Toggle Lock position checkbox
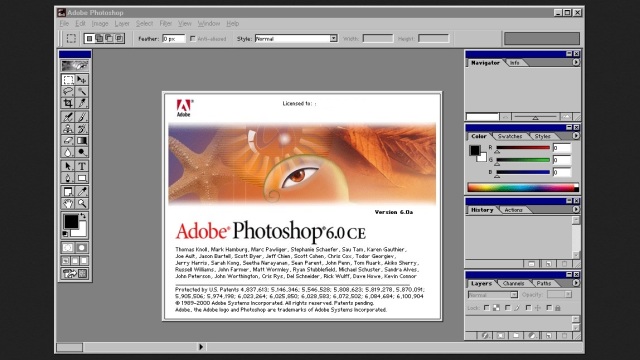 tap(528, 308)
